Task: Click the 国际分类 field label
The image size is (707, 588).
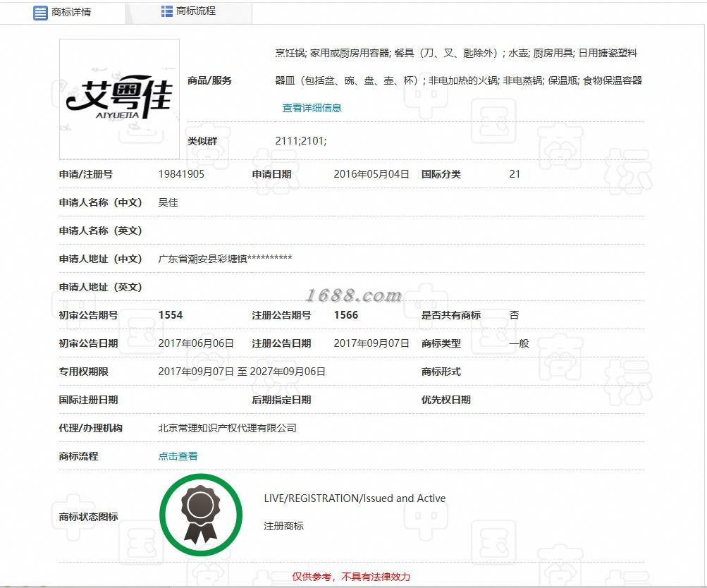Action: (x=441, y=174)
